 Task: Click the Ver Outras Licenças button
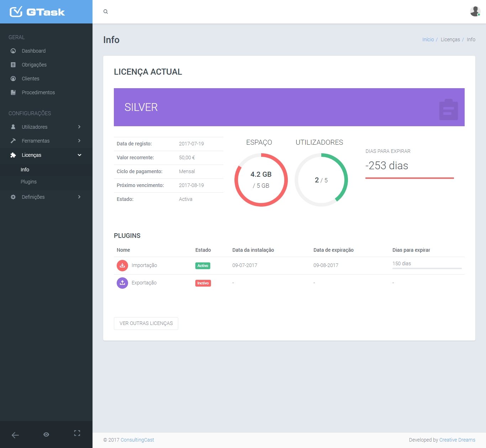[146, 324]
